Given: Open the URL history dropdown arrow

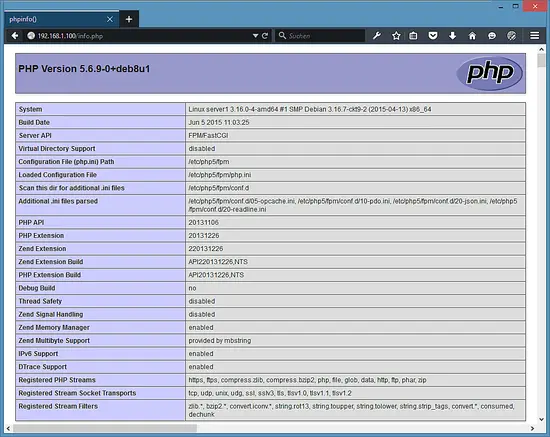Looking at the screenshot, I should point(255,36).
